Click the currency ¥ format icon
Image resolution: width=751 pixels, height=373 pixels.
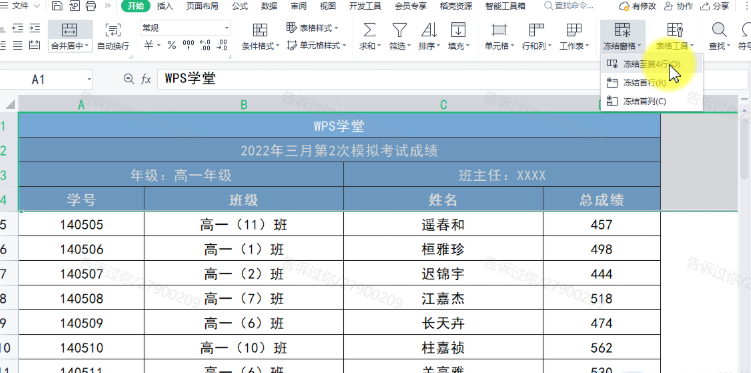[149, 45]
